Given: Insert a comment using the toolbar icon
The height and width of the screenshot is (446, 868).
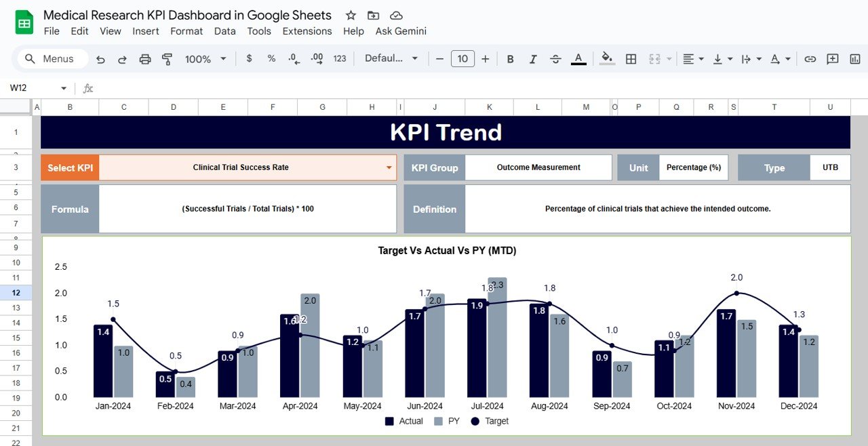Looking at the screenshot, I should tap(832, 59).
